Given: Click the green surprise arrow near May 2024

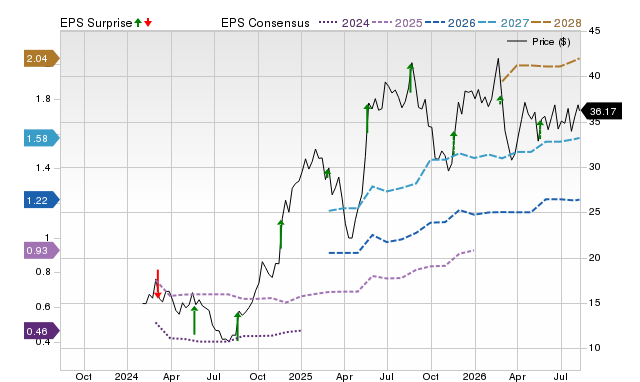Looking at the screenshot, I should (x=194, y=320).
